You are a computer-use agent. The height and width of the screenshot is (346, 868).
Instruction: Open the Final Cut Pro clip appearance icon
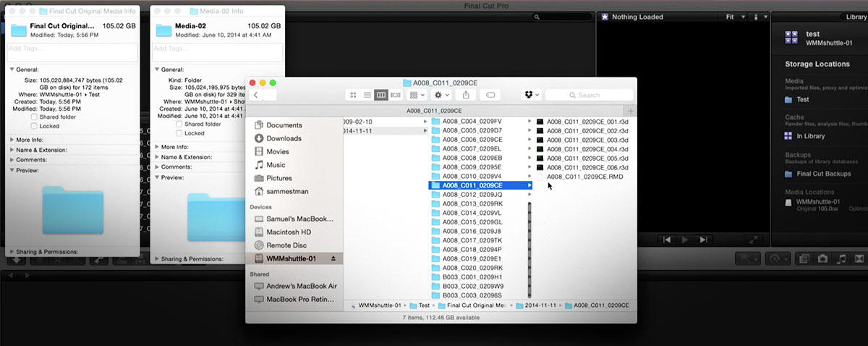coord(804,258)
